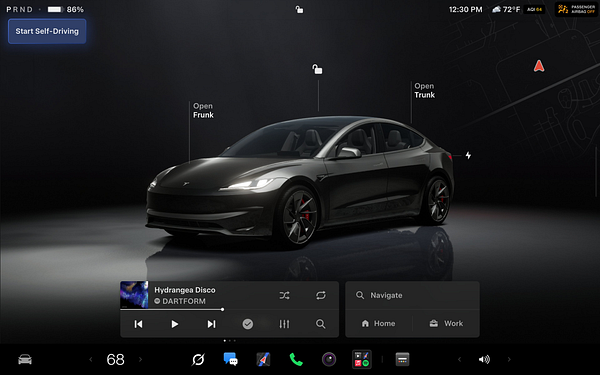Increase cabin temperature with right arrow
600x375 pixels.
(140, 359)
